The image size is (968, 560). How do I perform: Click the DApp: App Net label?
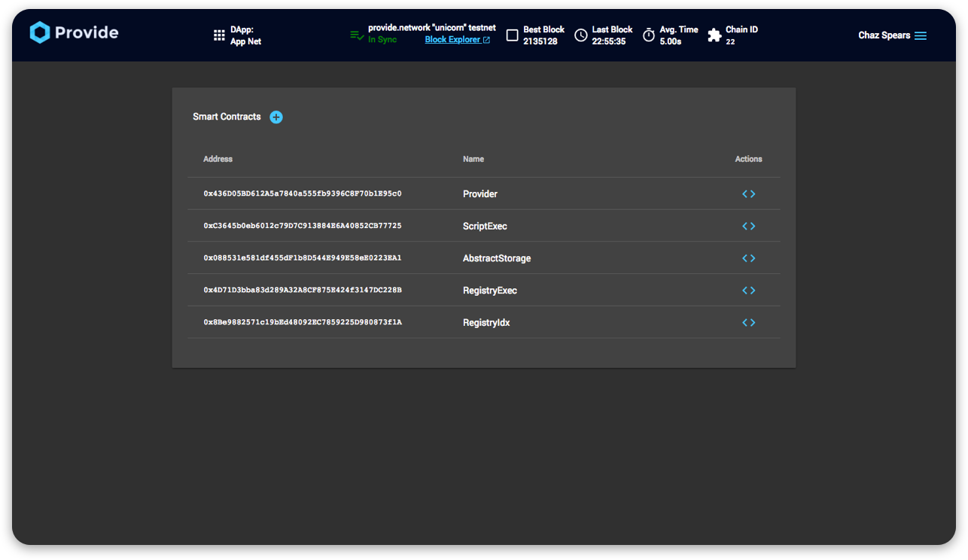coord(245,35)
